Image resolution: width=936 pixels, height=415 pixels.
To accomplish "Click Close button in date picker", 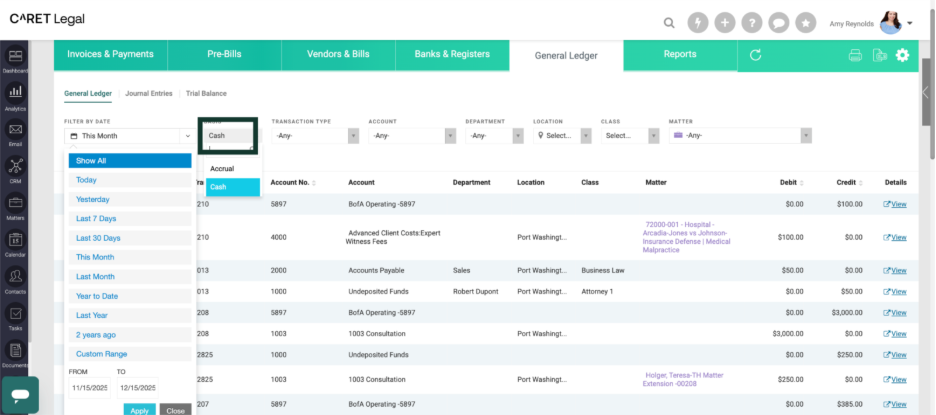I will click(x=176, y=410).
